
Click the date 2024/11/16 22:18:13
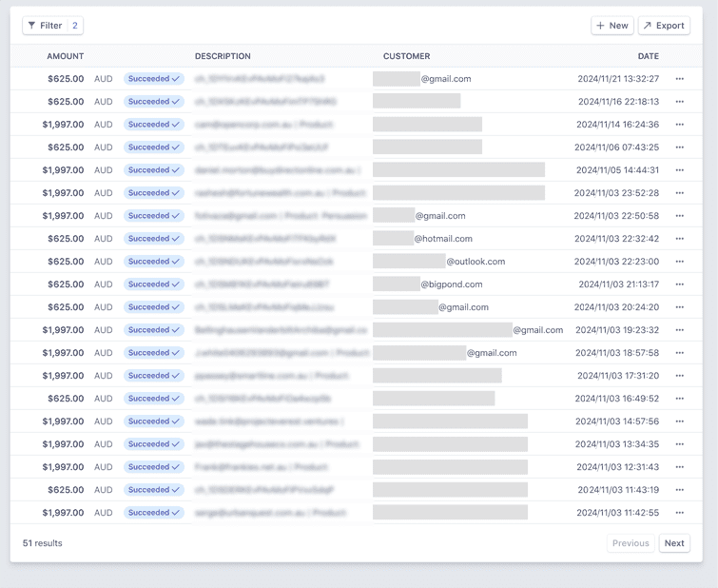(619, 102)
